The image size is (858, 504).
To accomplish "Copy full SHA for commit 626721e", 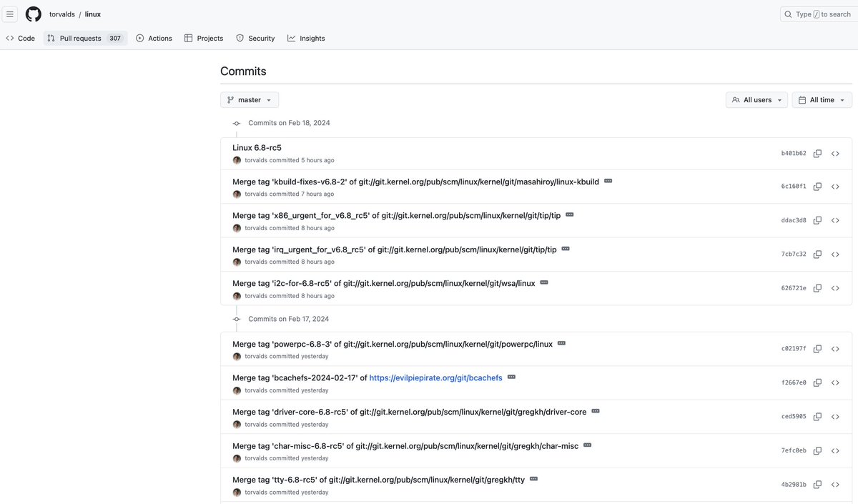I will [x=817, y=288].
